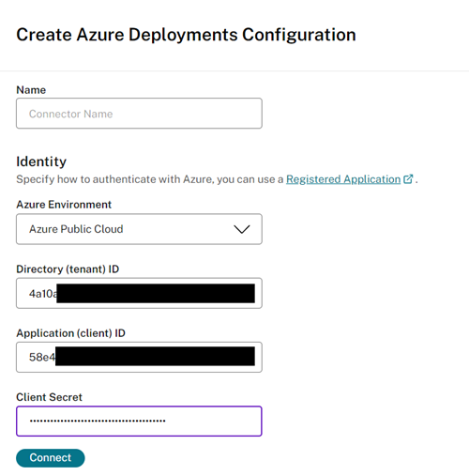Click the Client Secret label

pos(49,397)
